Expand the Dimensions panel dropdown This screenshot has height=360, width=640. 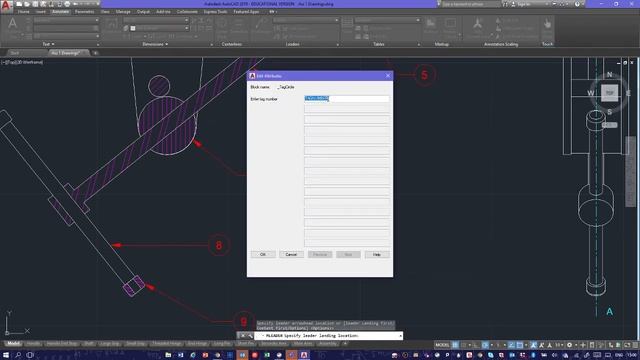pyautogui.click(x=155, y=44)
